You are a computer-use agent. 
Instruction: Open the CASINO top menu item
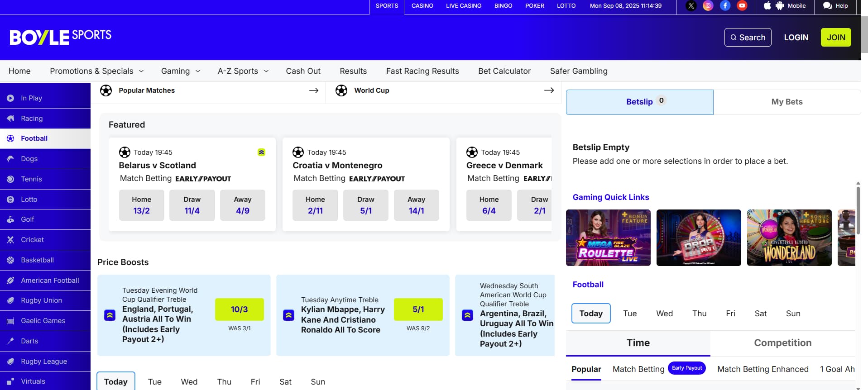[x=422, y=6]
